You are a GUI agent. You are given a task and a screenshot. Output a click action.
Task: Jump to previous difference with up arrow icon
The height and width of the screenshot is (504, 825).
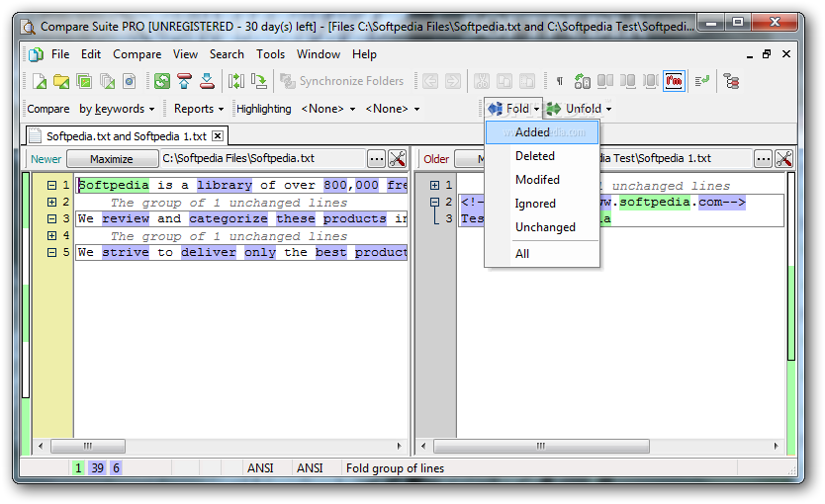pyautogui.click(x=185, y=81)
